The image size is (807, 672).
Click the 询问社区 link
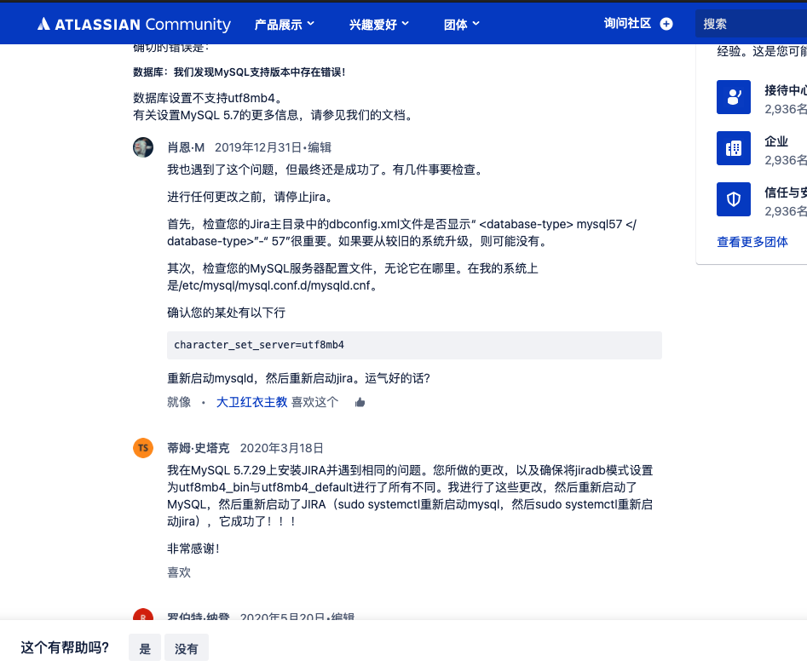click(x=627, y=24)
